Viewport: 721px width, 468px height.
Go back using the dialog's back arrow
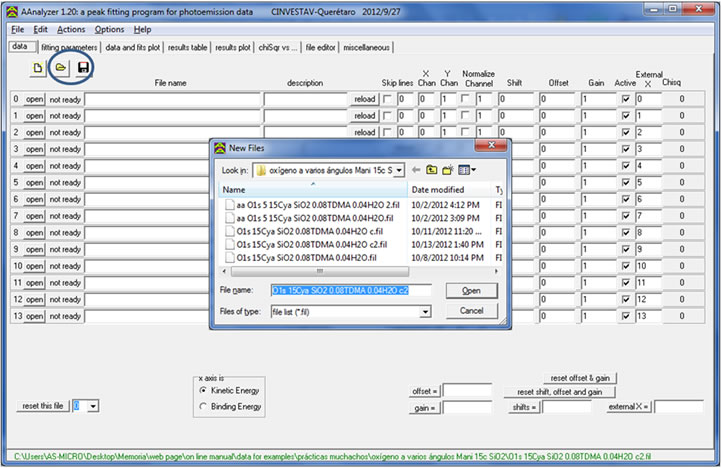tap(416, 170)
